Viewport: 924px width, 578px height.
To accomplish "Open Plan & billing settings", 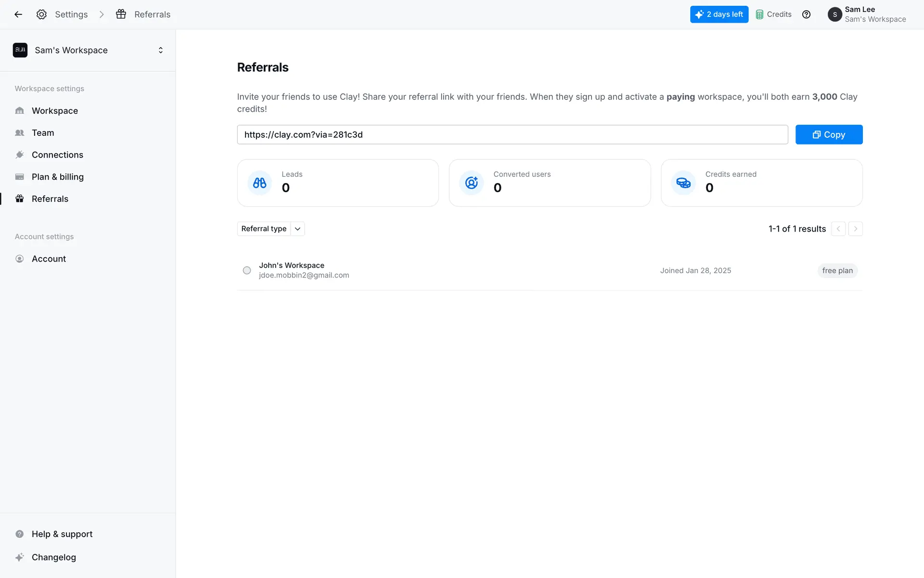I will coord(58,177).
